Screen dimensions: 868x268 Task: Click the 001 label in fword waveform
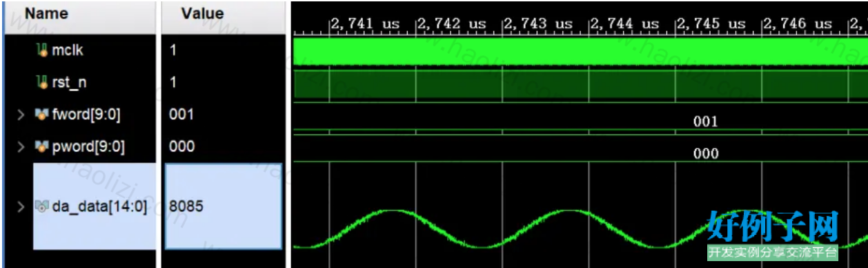pos(705,122)
